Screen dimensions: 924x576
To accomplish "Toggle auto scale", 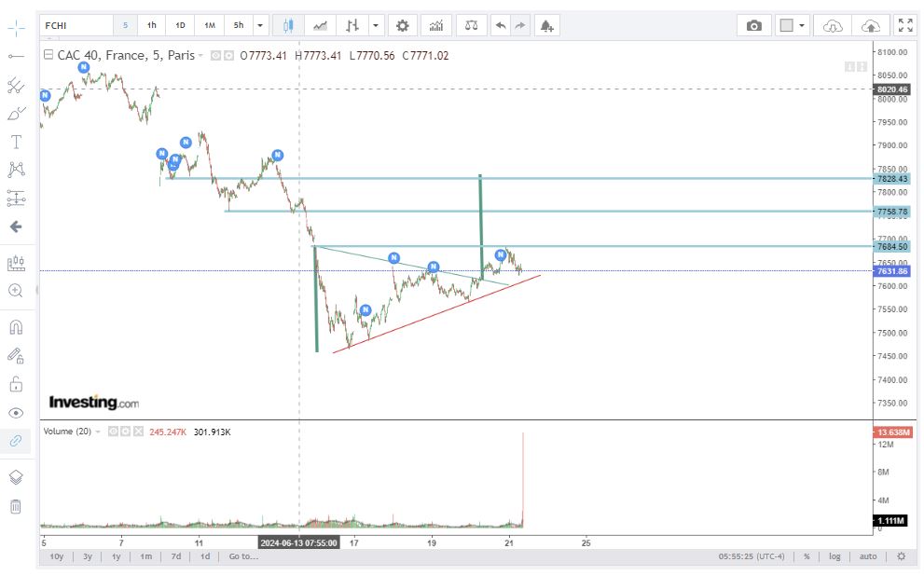I will coord(867,556).
